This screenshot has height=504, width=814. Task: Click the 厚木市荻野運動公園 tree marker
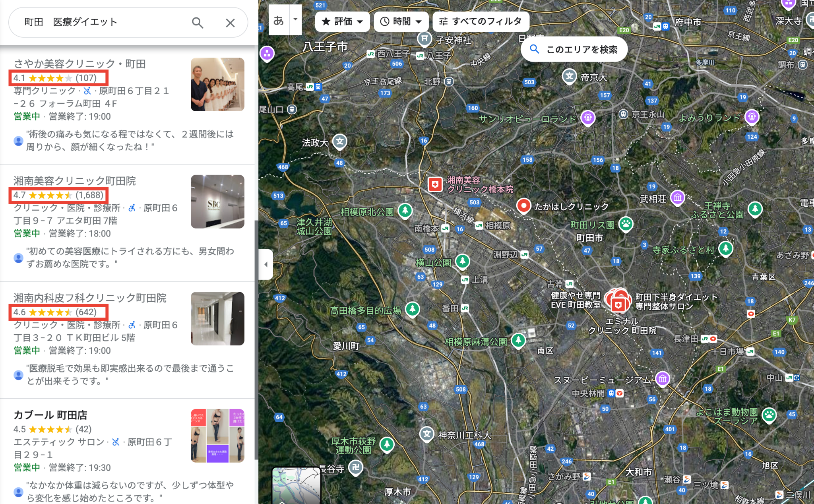point(387,444)
